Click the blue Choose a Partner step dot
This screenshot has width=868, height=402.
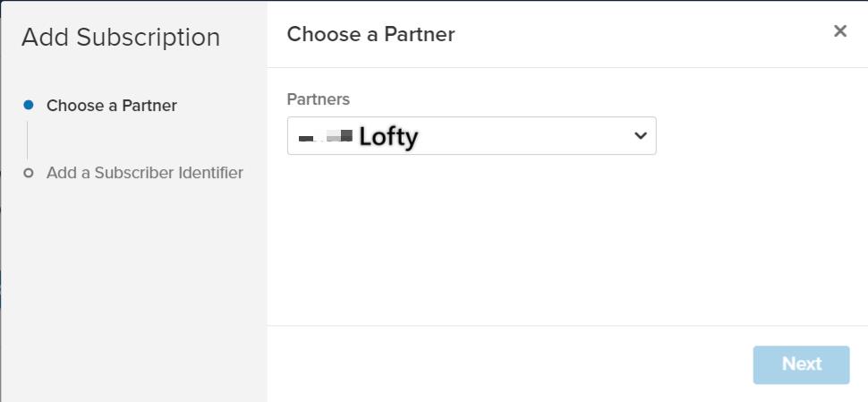(29, 105)
